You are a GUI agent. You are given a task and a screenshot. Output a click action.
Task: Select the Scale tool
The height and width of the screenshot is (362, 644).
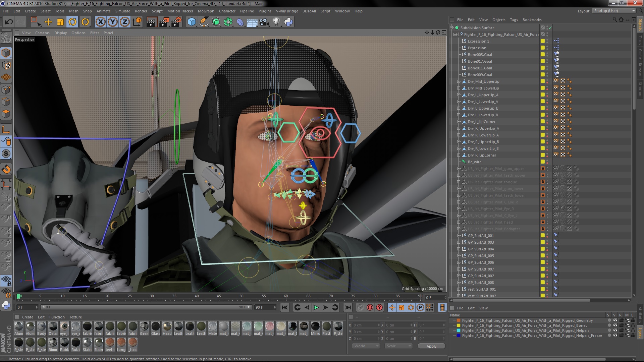pos(60,22)
